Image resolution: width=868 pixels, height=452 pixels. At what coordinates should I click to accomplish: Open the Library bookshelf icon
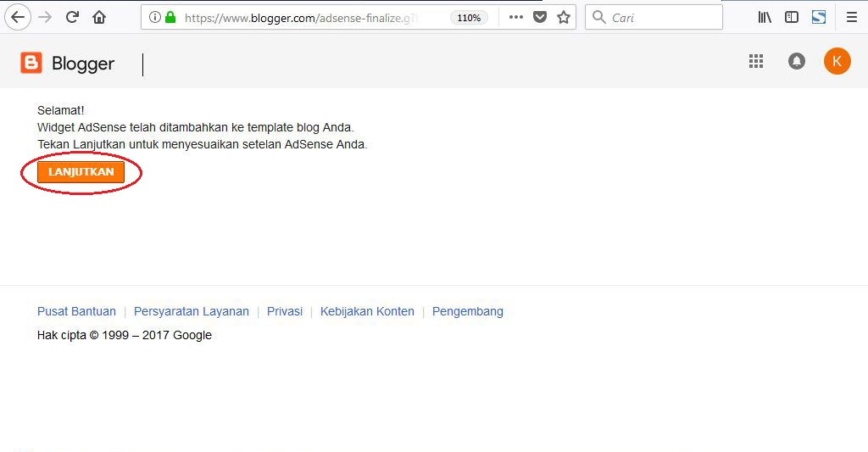[x=765, y=18]
